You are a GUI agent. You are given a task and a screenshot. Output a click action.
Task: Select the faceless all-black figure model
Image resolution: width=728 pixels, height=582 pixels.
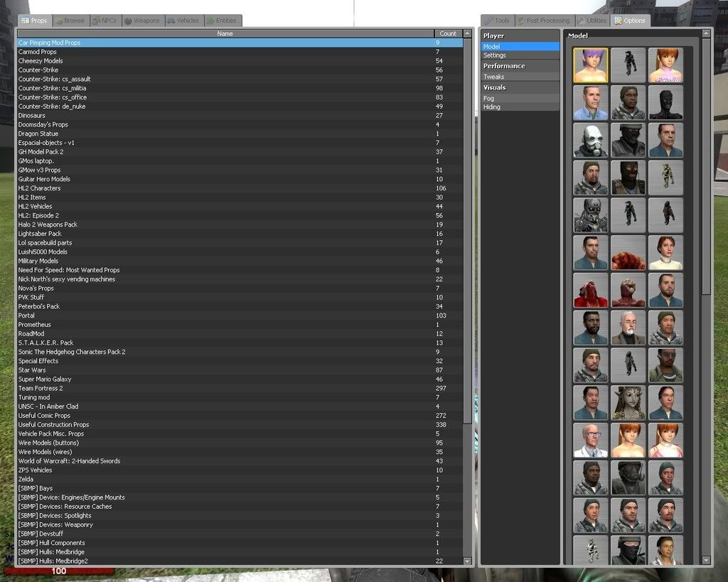pos(666,103)
